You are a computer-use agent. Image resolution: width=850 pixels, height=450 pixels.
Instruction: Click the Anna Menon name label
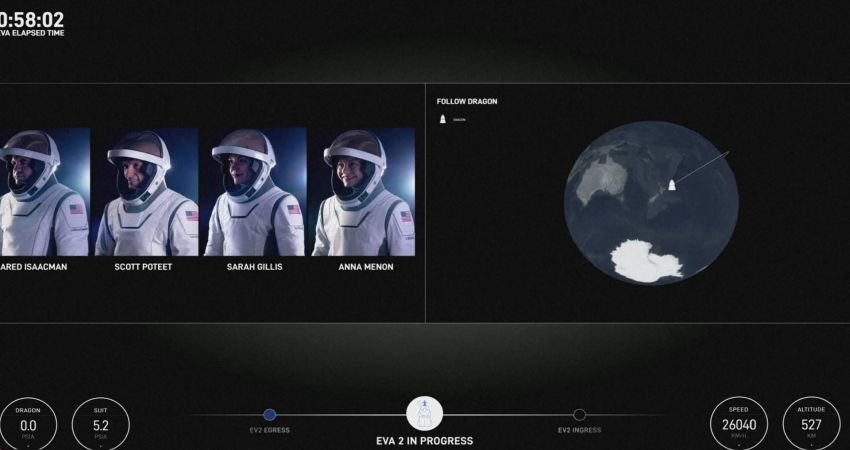tap(366, 267)
